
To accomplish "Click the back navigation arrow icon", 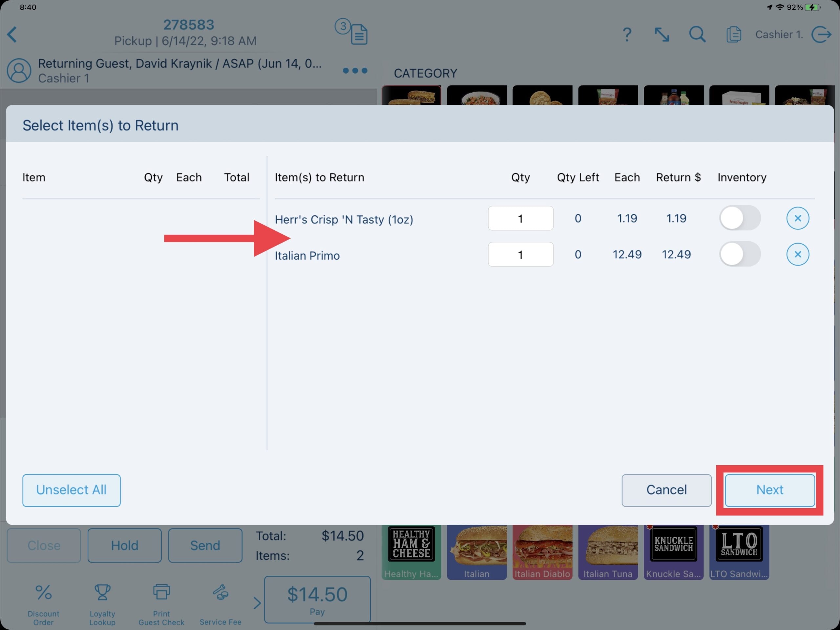I will pyautogui.click(x=13, y=34).
